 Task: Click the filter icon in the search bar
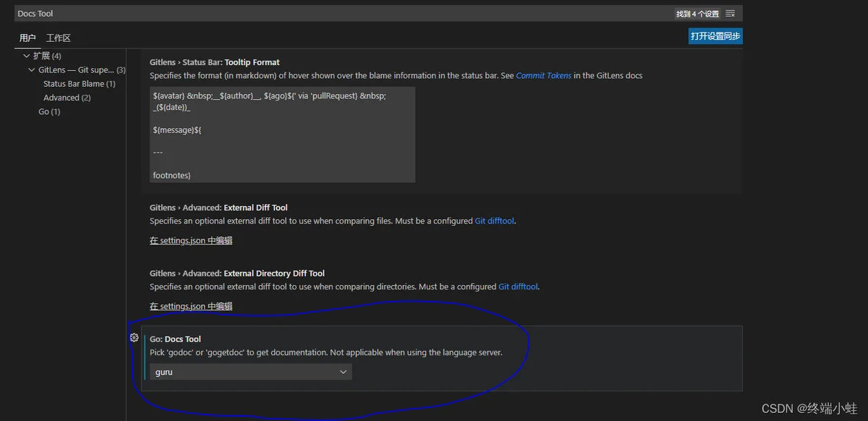tap(731, 14)
